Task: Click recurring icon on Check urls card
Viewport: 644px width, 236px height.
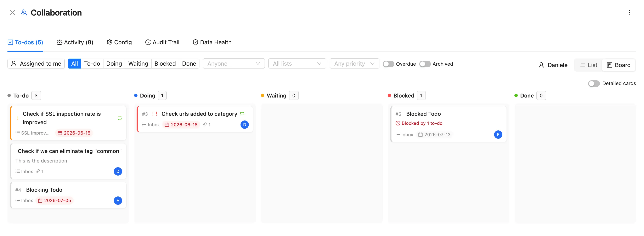Action: click(242, 114)
